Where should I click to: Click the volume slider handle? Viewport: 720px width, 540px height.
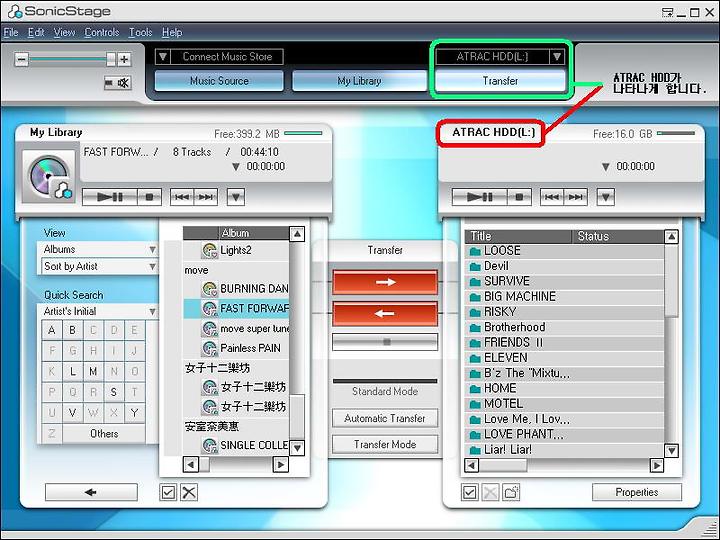pyautogui.click(x=111, y=59)
